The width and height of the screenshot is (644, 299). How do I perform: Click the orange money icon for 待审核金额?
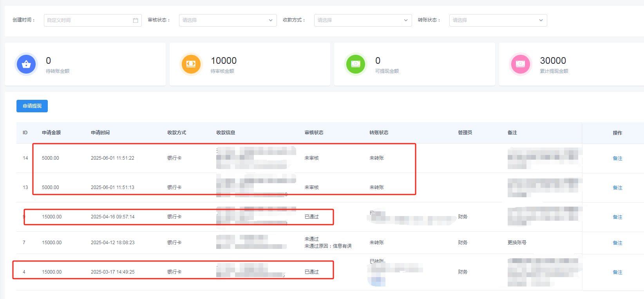coord(191,64)
